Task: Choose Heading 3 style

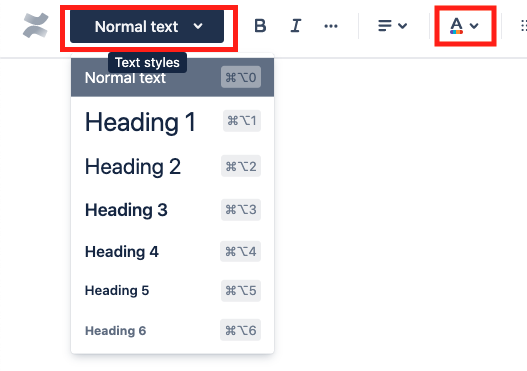Action: coord(172,210)
